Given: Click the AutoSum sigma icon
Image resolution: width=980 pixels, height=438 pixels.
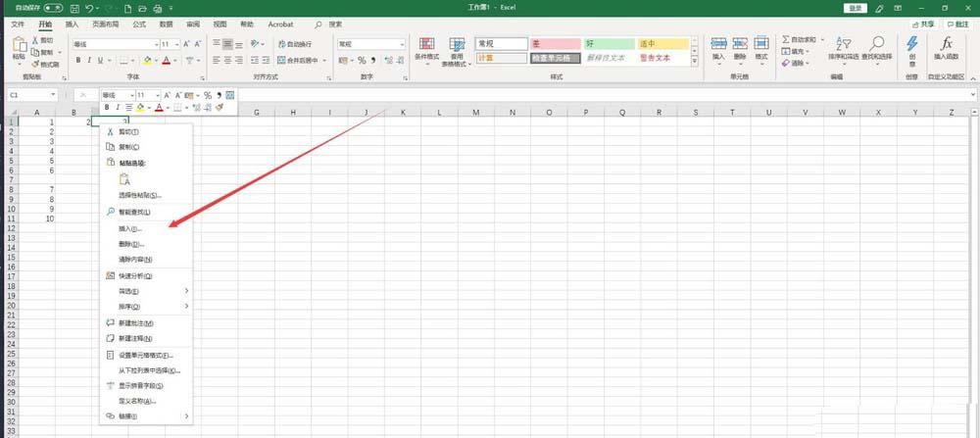Looking at the screenshot, I should (786, 39).
